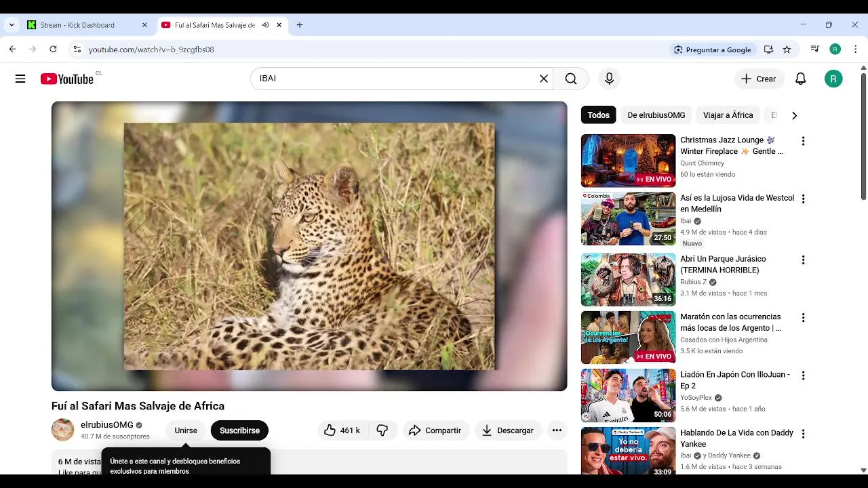868x488 pixels.
Task: Open Christmas Jazz Lounge thumbnail
Action: 629,161
